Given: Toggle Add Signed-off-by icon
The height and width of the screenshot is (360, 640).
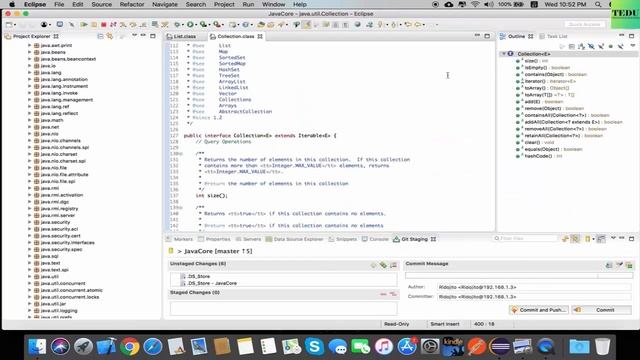Looking at the screenshot, I should click(619, 265).
